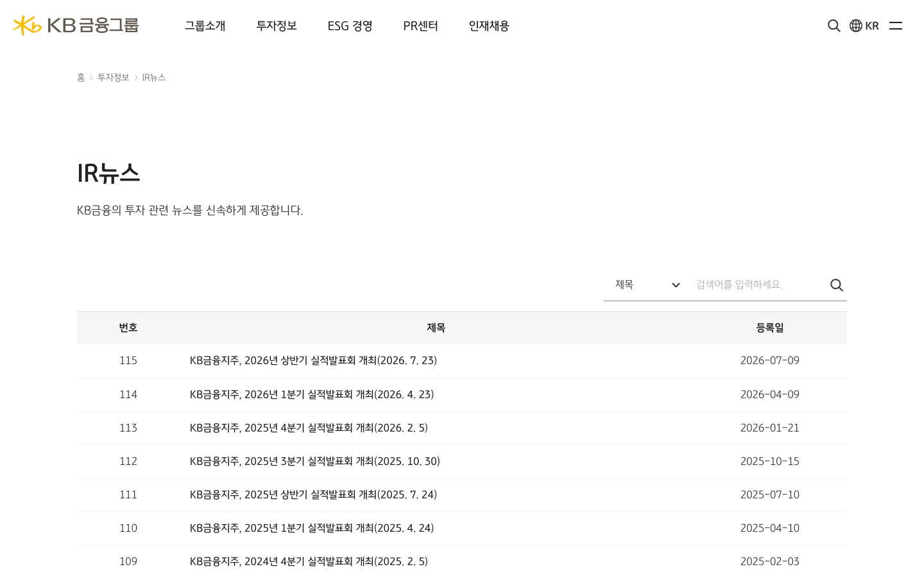Open the 투자정보 menu

[277, 26]
